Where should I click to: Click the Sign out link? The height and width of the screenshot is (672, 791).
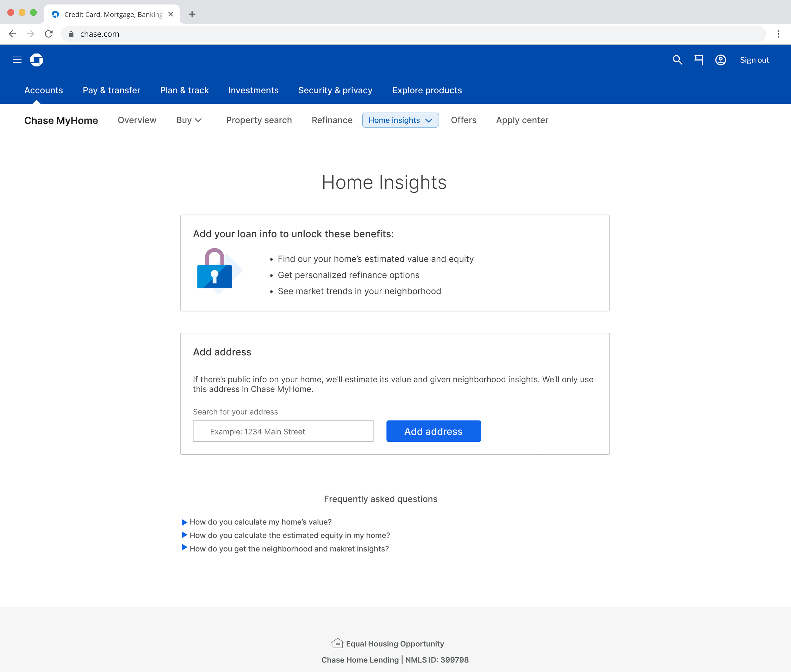point(754,60)
